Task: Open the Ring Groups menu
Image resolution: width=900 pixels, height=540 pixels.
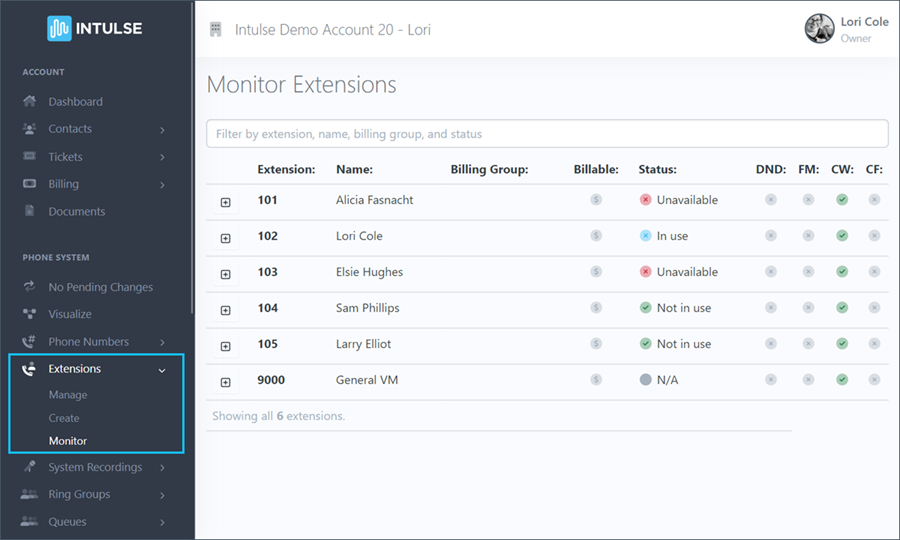Action: pos(79,494)
